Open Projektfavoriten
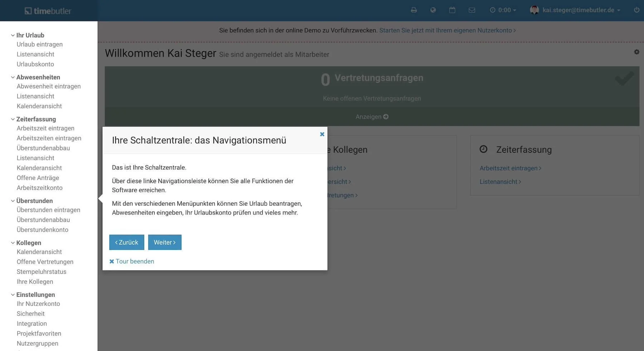 coord(39,333)
